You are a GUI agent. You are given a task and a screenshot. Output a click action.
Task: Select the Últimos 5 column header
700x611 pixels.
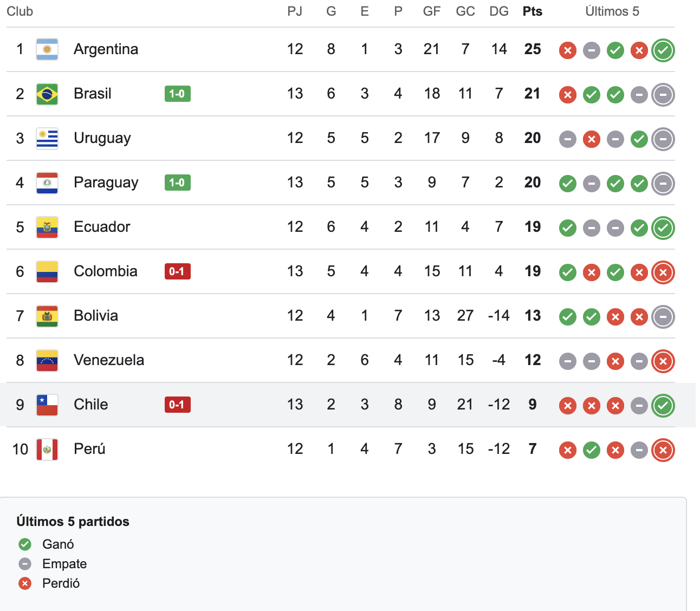612,11
